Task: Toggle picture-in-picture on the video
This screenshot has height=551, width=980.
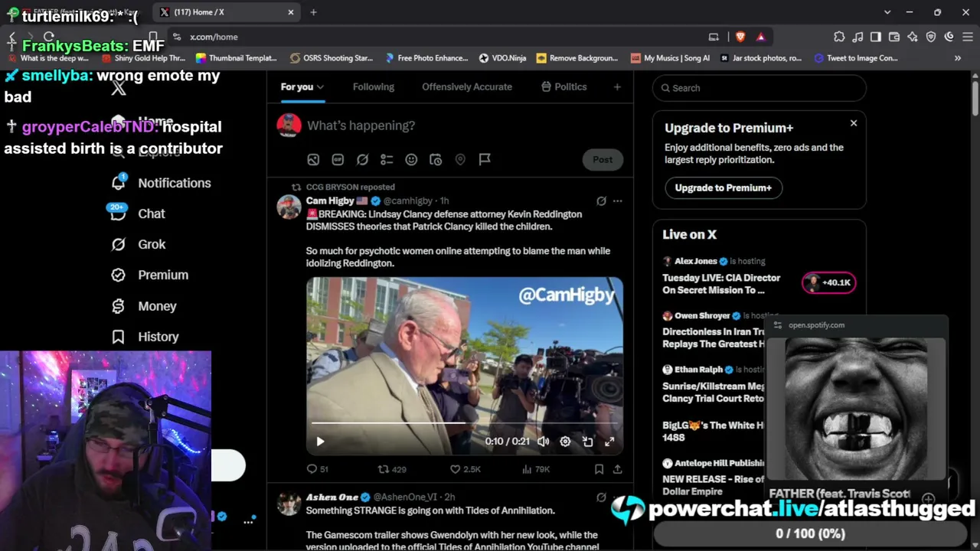Action: [587, 442]
